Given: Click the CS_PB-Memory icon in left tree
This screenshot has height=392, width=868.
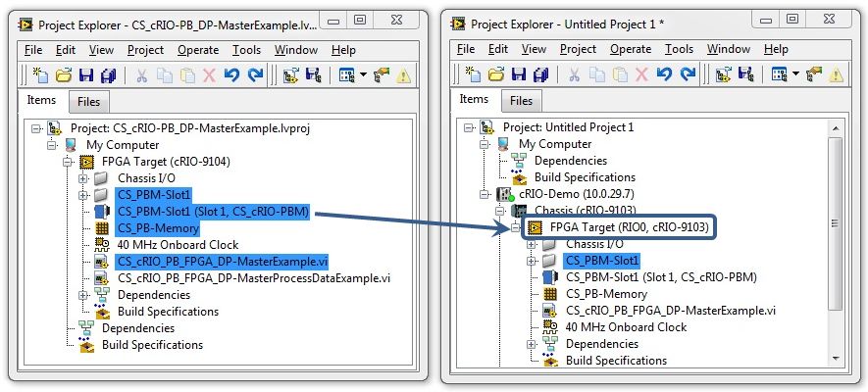Looking at the screenshot, I should click(x=100, y=228).
